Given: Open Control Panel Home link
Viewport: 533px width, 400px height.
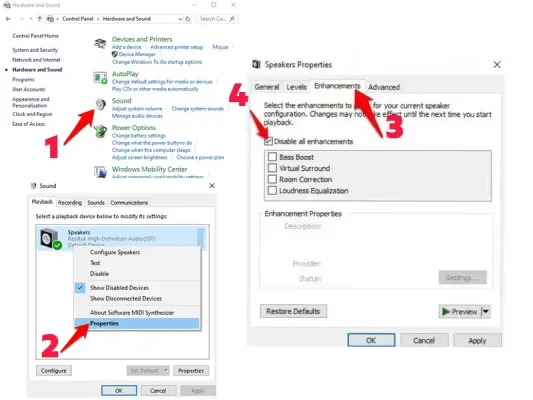Looking at the screenshot, I should (x=35, y=36).
